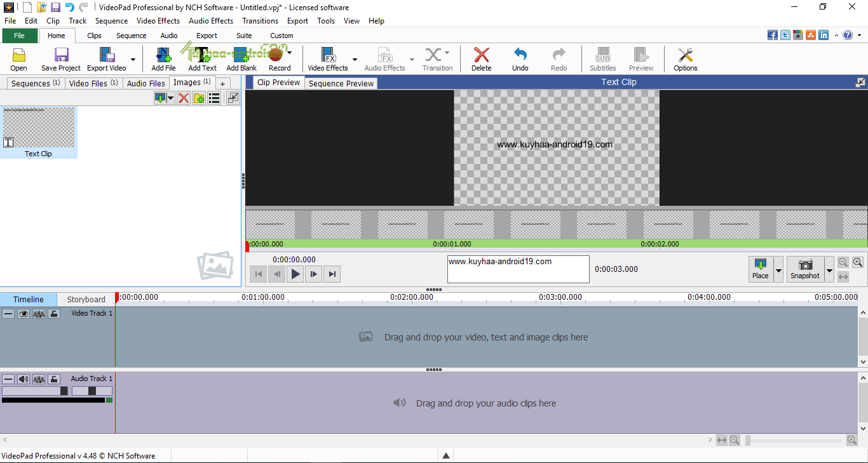Screen dimensions: 868x463
Task: Switch to the Sequence Preview tab
Action: [x=341, y=82]
